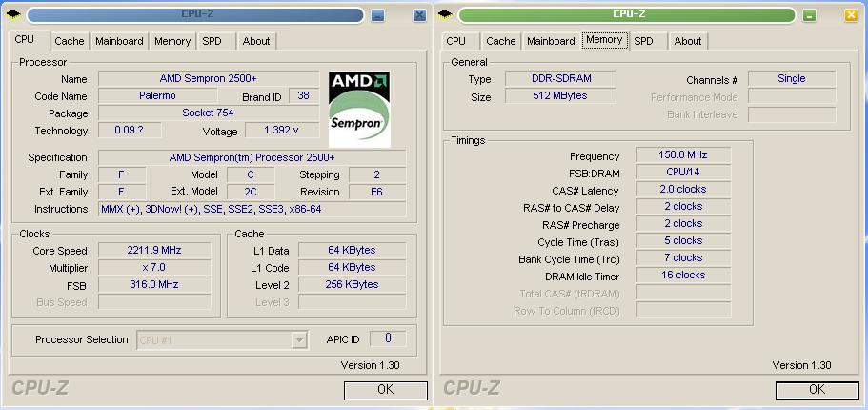The height and width of the screenshot is (410, 868).
Task: Switch to Cache tab in left window
Action: pyautogui.click(x=70, y=41)
